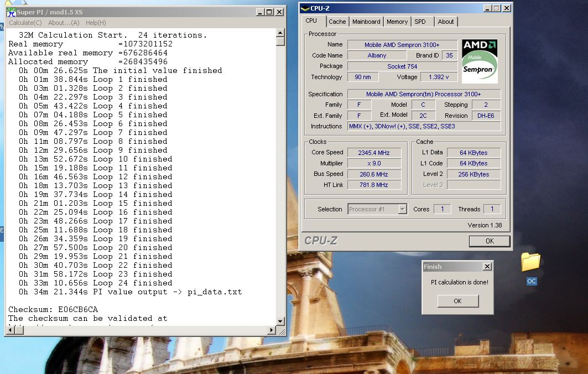Switch to the Mainboard tab
The height and width of the screenshot is (374, 588).
pyautogui.click(x=366, y=22)
